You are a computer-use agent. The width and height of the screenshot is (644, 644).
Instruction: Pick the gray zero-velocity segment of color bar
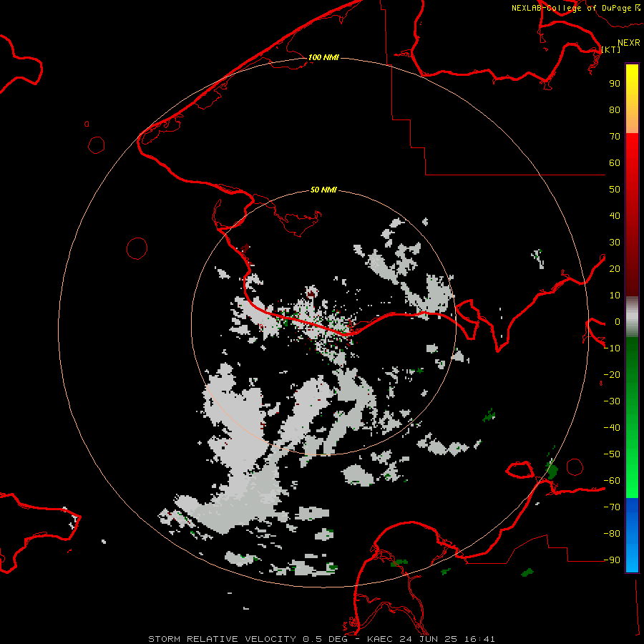click(632, 317)
